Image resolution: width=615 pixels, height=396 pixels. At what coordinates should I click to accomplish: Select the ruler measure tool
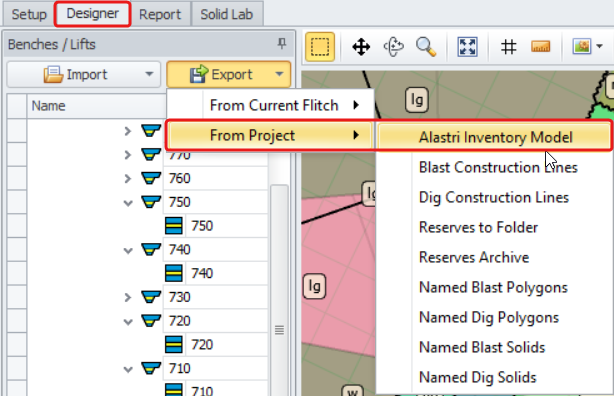tap(540, 47)
